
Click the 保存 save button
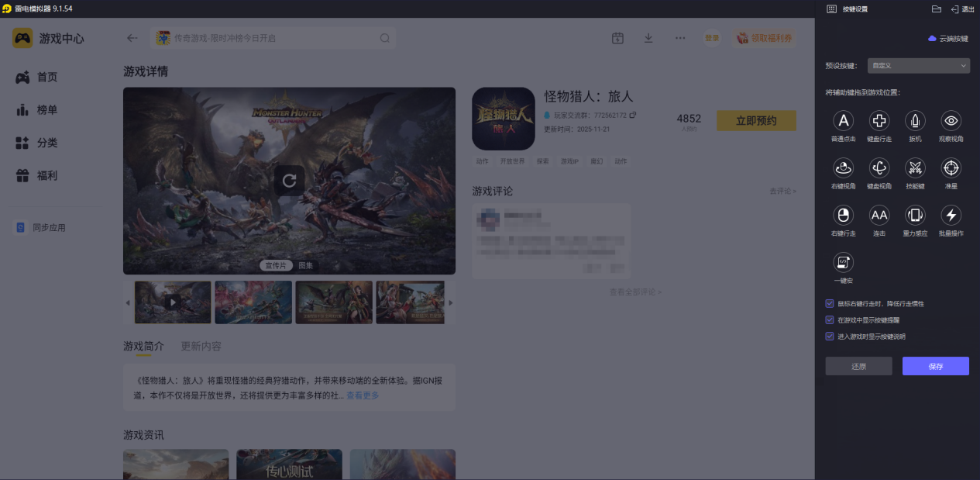(936, 366)
